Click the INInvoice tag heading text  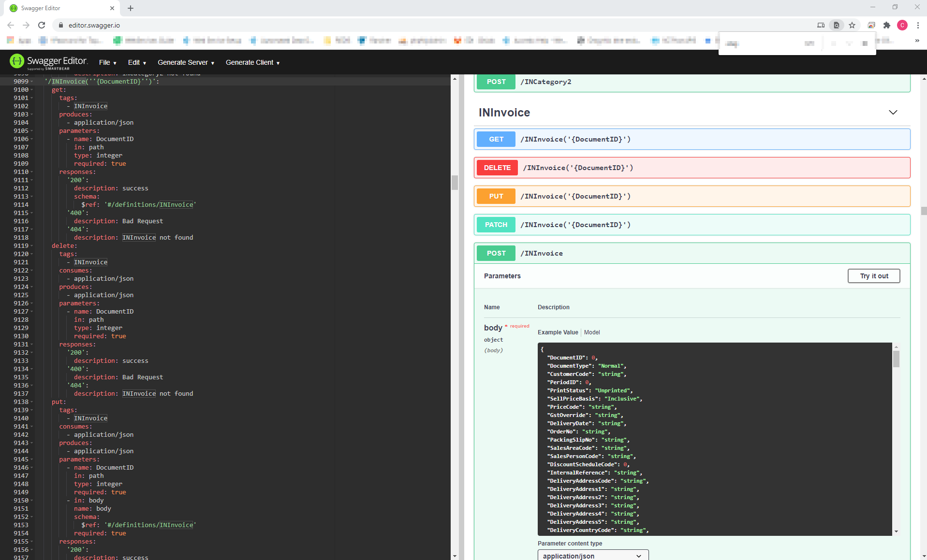pyautogui.click(x=504, y=113)
